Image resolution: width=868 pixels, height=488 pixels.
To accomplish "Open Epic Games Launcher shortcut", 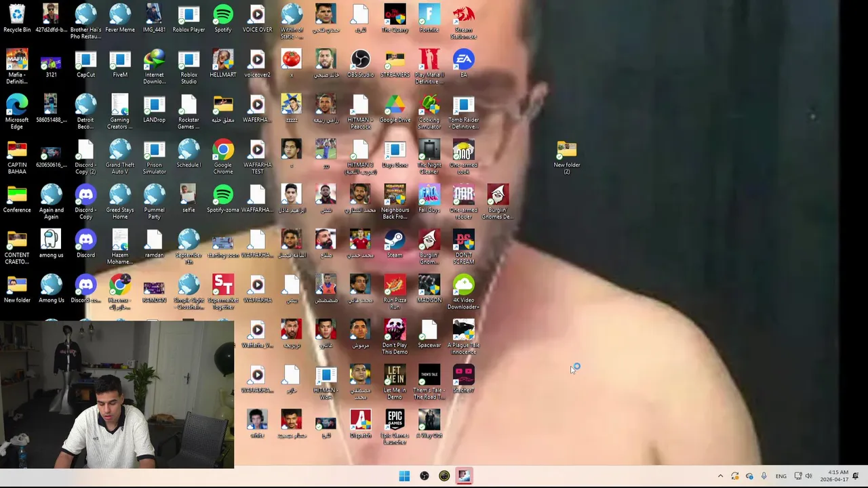I will 395,427.
